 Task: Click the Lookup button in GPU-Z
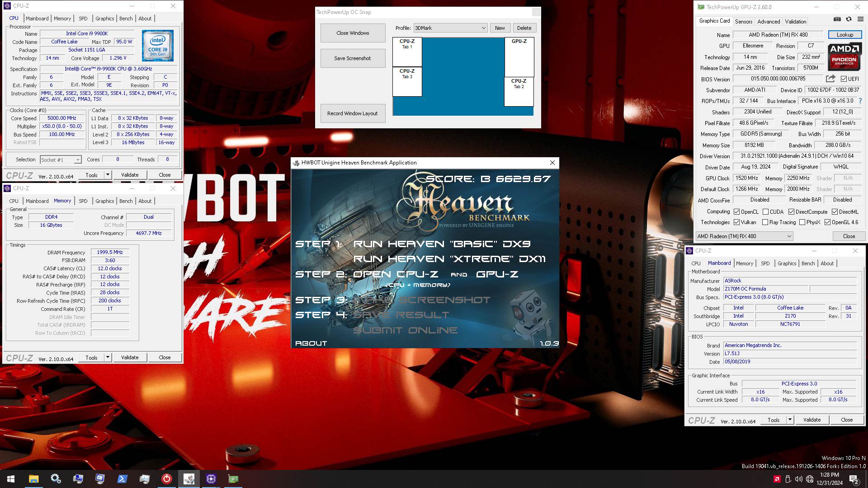[x=844, y=35]
